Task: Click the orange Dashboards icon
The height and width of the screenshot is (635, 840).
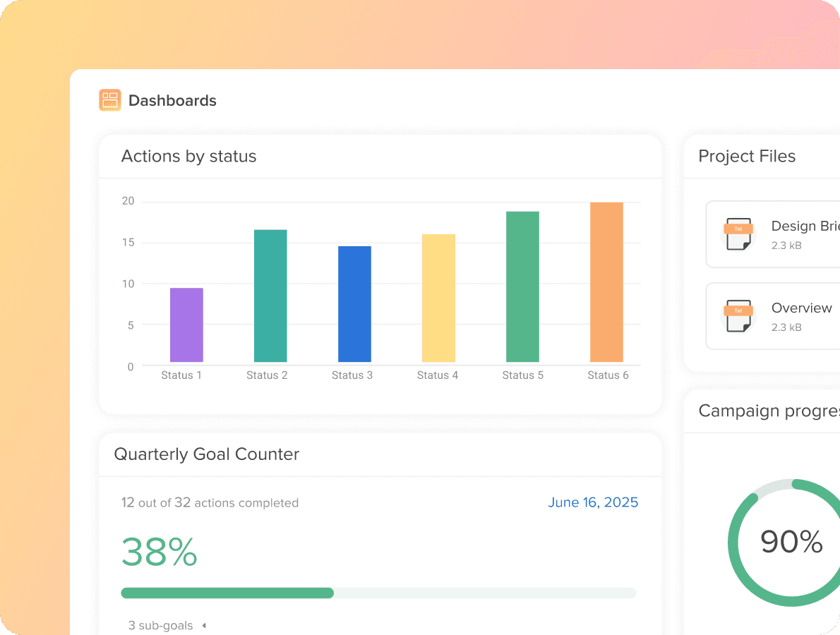Action: tap(110, 100)
